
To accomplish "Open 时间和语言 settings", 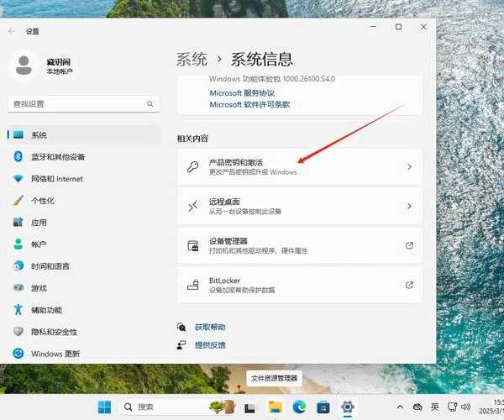I will (x=51, y=265).
